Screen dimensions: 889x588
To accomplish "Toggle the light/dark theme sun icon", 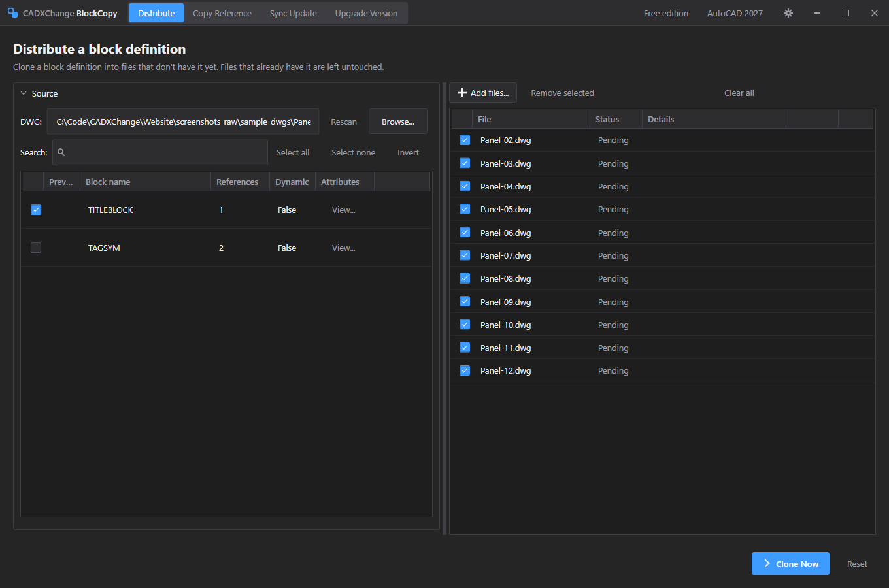I will (x=788, y=13).
